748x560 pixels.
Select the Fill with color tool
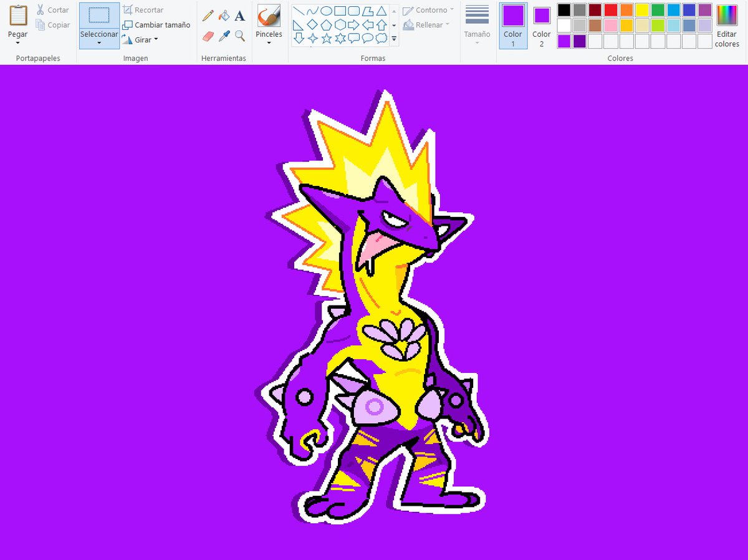pos(224,15)
